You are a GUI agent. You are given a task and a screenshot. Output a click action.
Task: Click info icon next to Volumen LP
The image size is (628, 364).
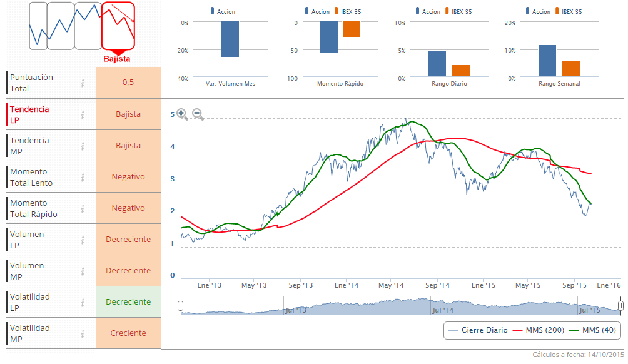click(83, 240)
